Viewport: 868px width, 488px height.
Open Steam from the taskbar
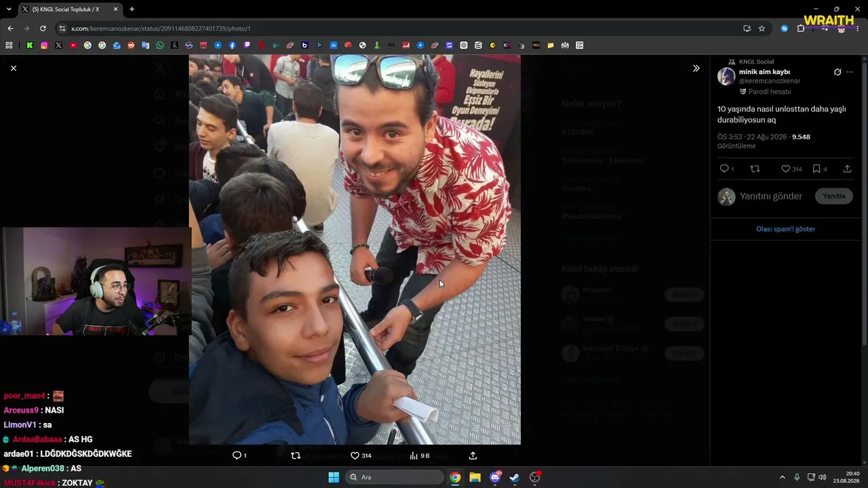[515, 477]
